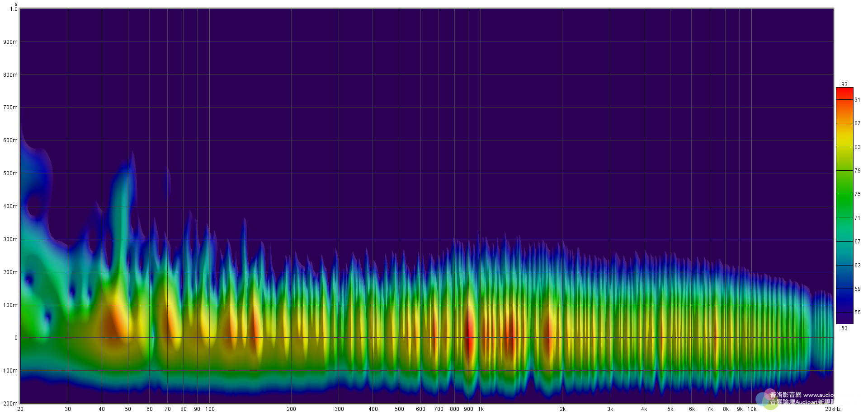Pick the 800 Hz frequency-axis label
The width and height of the screenshot is (868, 415).
[x=455, y=409]
